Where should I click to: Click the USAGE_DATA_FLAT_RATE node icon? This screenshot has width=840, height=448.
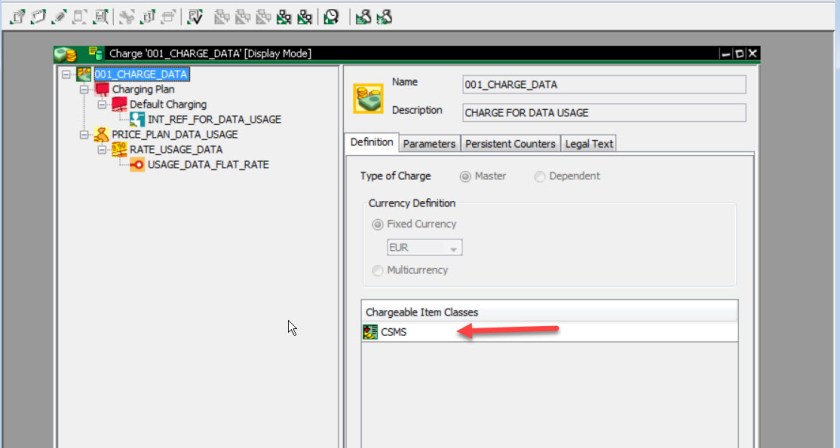point(137,165)
